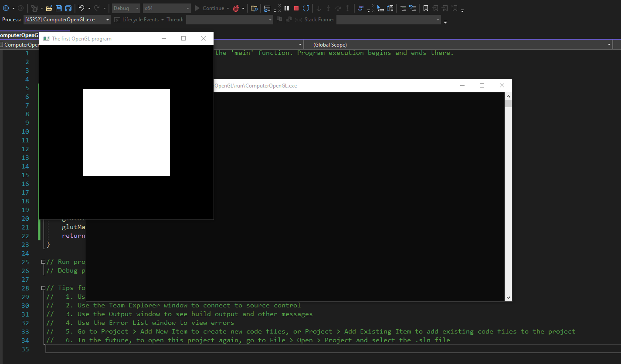
Task: Click the "Go to Project > Add New Item" comment
Action: pos(311,331)
